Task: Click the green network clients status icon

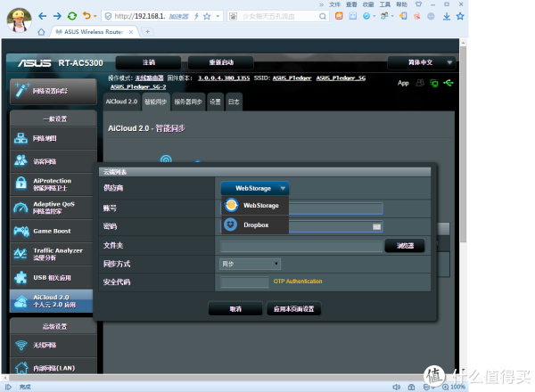Action: pos(434,83)
